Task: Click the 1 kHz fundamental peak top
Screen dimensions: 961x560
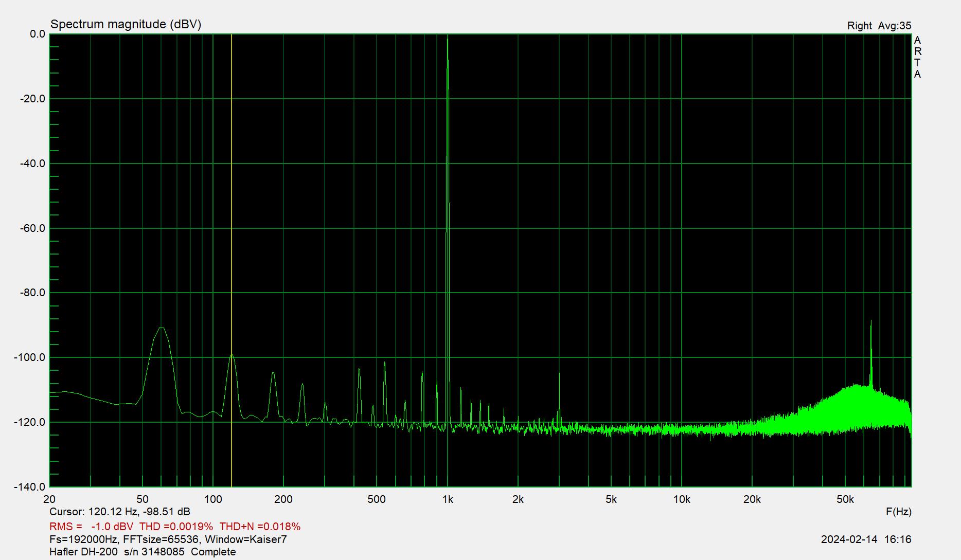Action: click(x=448, y=38)
